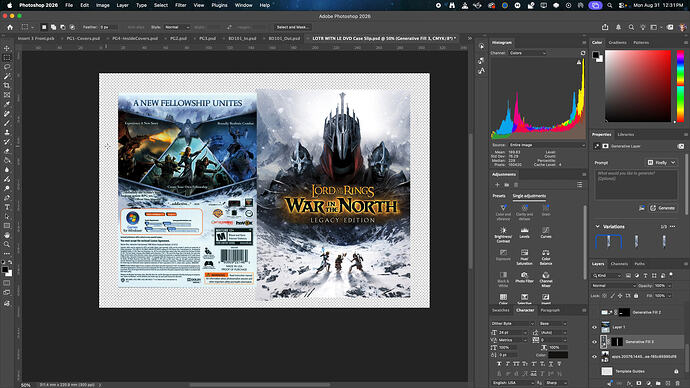The width and height of the screenshot is (690, 388).
Task: Add a Color Balance adjustment
Action: pos(546,257)
